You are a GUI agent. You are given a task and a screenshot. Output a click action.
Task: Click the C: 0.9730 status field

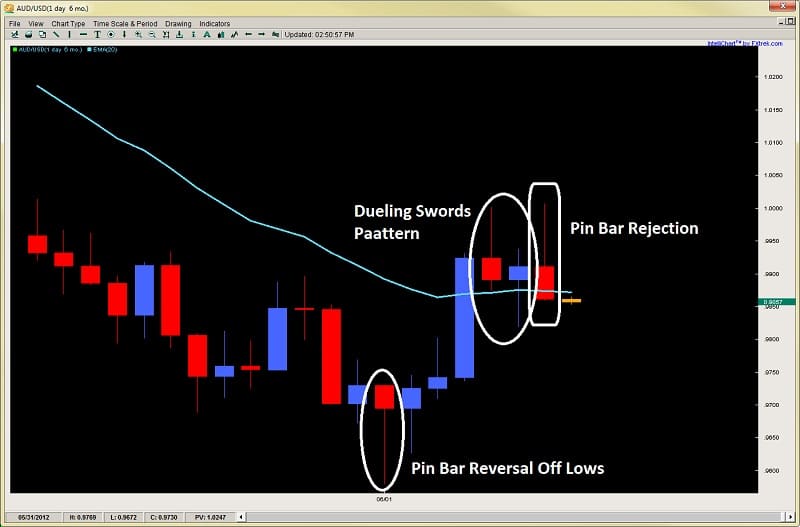click(x=165, y=517)
